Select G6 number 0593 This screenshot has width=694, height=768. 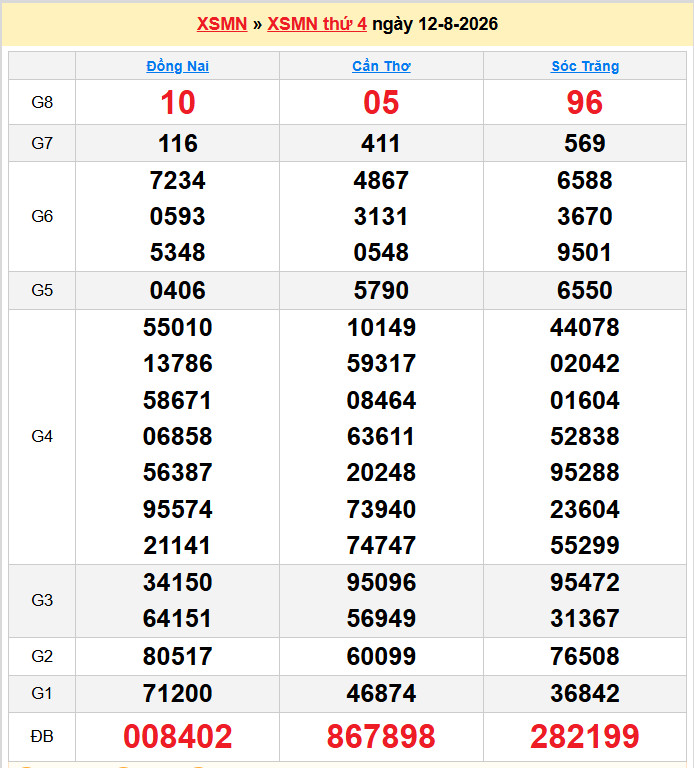(x=177, y=216)
